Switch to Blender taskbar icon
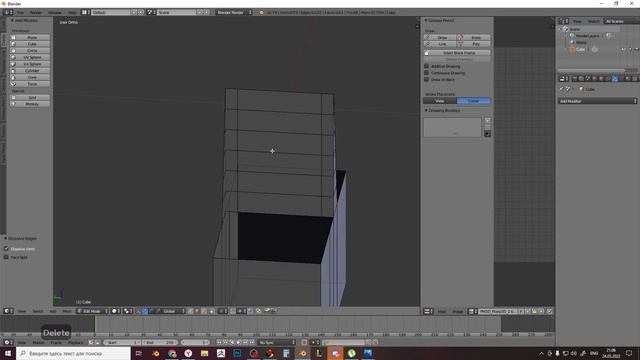Image resolution: width=640 pixels, height=360 pixels. [x=302, y=353]
